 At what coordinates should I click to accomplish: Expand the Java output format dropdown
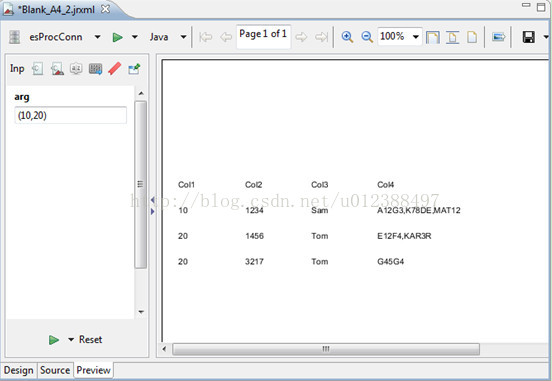click(183, 37)
